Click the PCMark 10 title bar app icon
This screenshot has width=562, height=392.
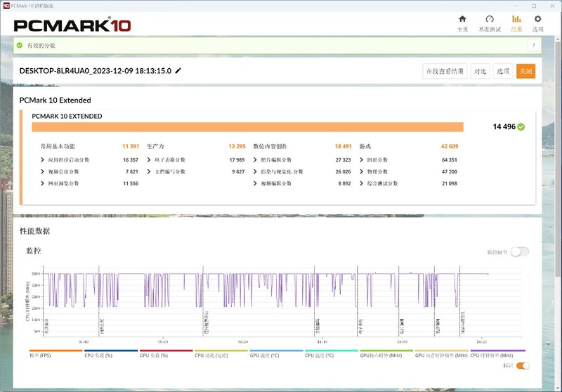(x=6, y=6)
